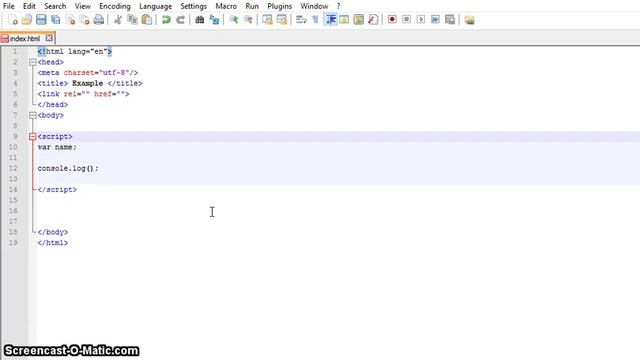Click the 'console.log();' line
Image resolution: width=640 pixels, height=360 pixels.
68,168
